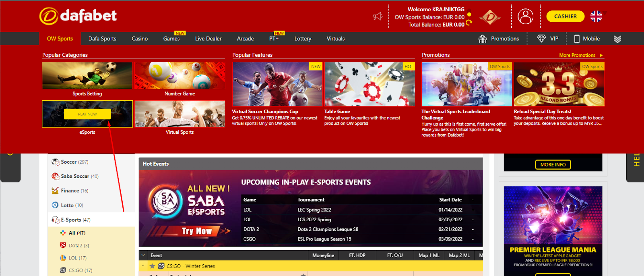644x276 pixels.
Task: Click the Mobile phone icon
Action: tap(577, 39)
